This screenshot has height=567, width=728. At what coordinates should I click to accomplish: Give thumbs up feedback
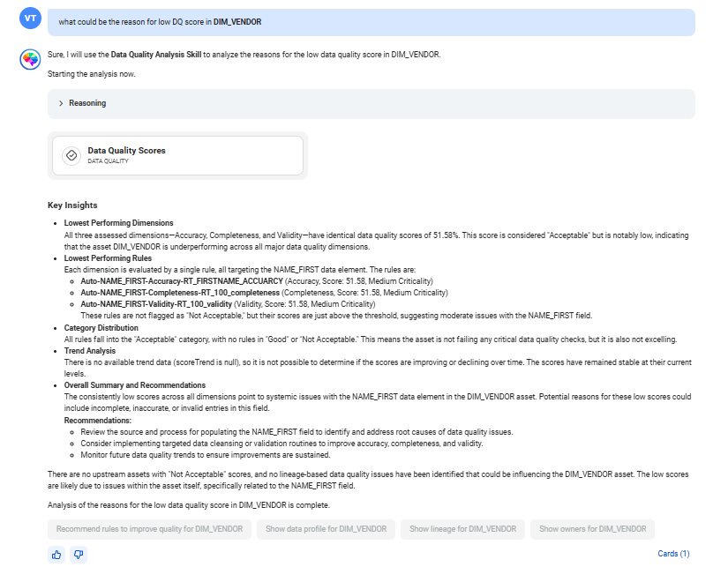(56, 554)
